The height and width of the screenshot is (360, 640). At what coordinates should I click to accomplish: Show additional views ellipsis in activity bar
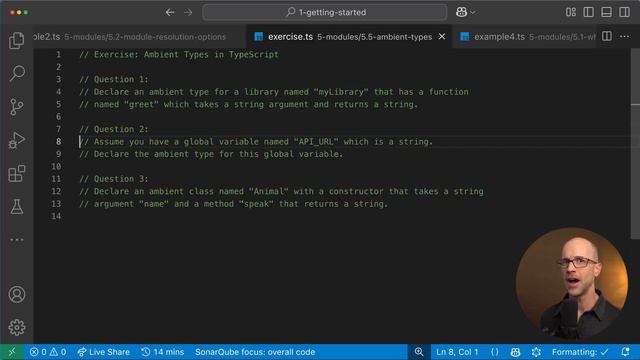click(17, 240)
